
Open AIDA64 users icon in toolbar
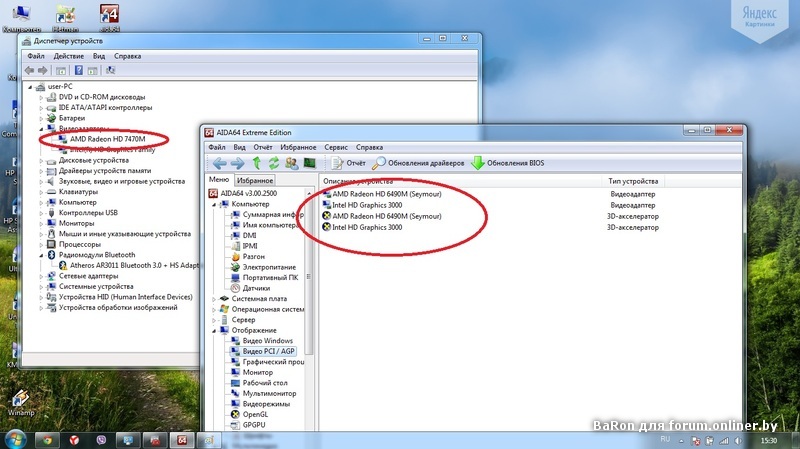tap(292, 163)
